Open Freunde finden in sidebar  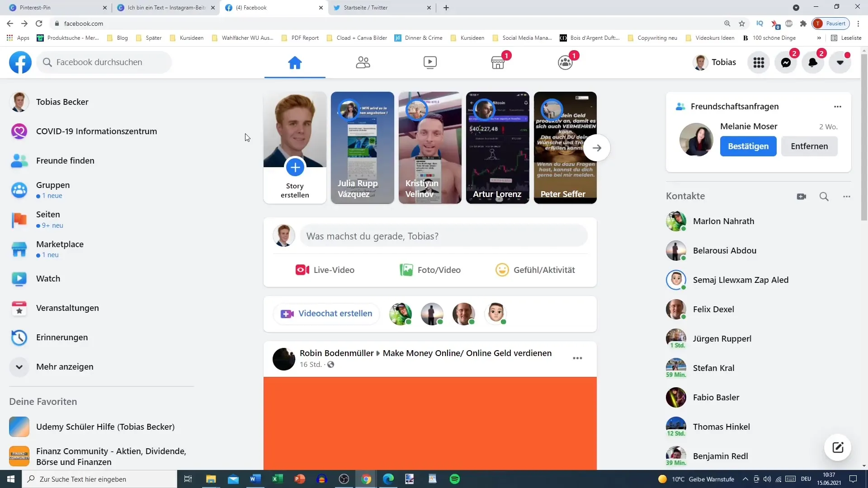pyautogui.click(x=102, y=161)
